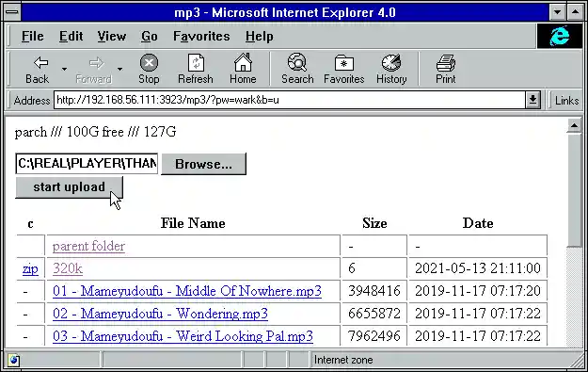
Task: Show the History panel
Action: (x=391, y=70)
